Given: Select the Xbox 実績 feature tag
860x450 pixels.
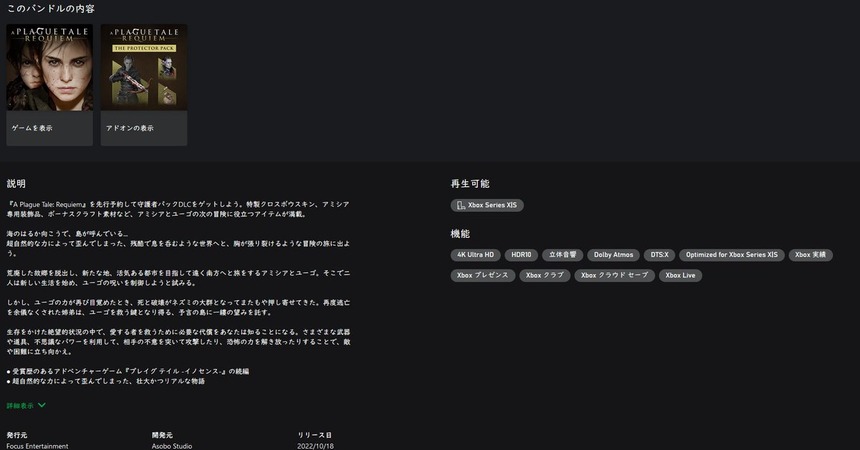Looking at the screenshot, I should click(x=810, y=255).
